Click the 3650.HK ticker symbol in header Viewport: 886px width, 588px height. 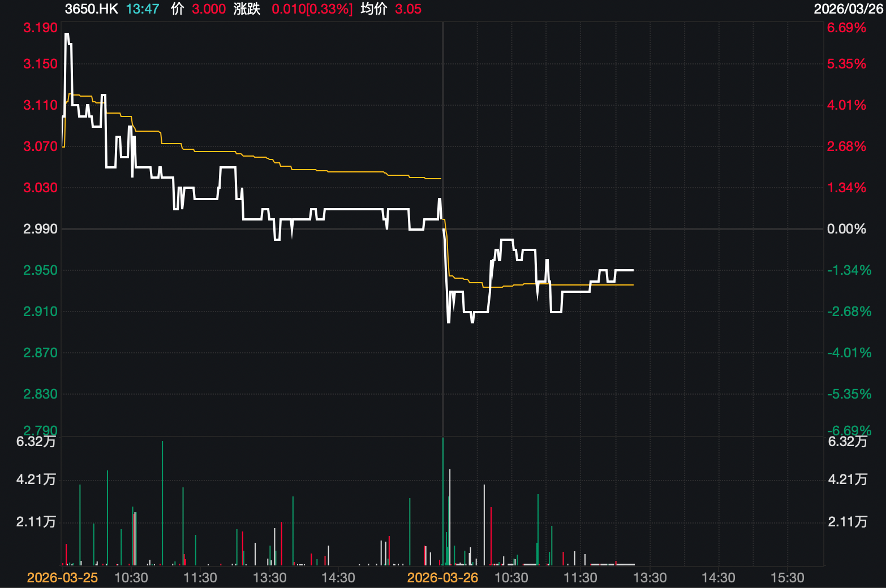91,9
